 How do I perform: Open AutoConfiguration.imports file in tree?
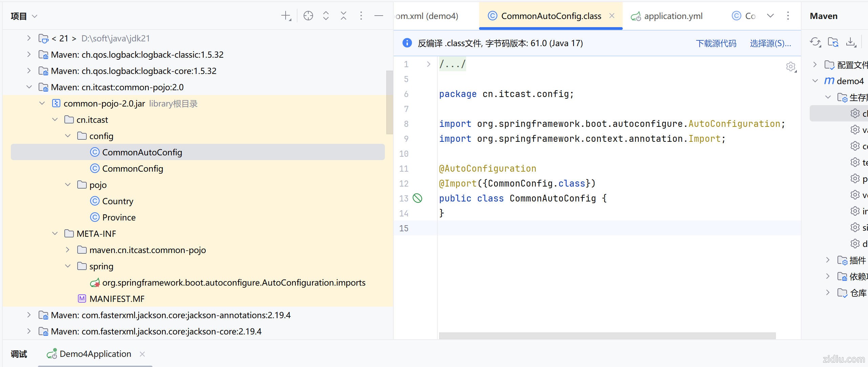[x=233, y=283]
